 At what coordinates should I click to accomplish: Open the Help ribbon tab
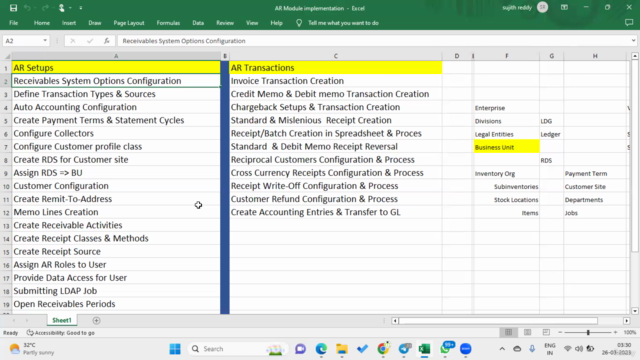coord(276,23)
